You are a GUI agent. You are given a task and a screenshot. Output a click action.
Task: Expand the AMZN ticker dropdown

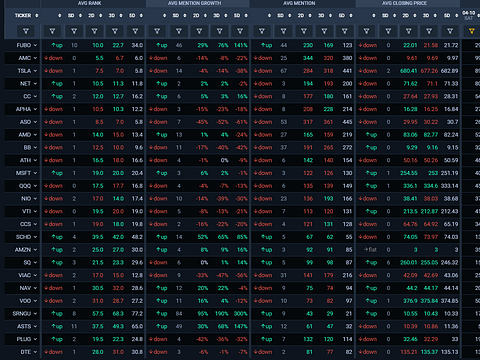click(35, 250)
